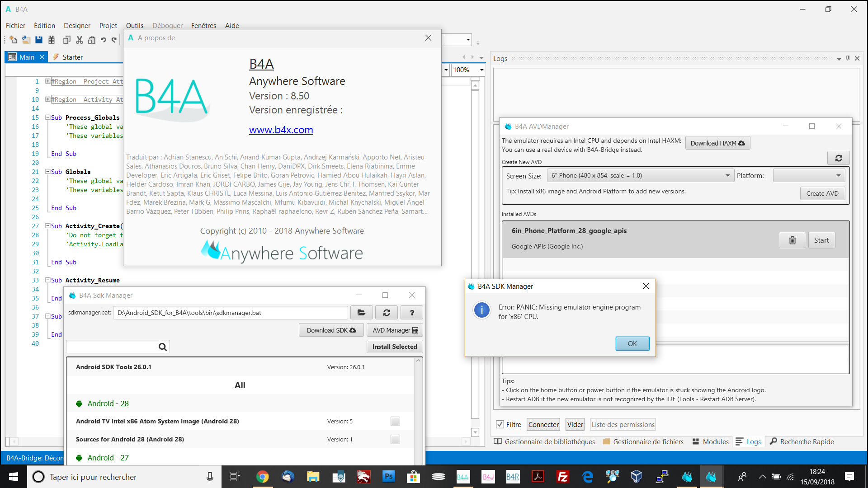Open Gestionnaire de bibliothèques tab

click(x=544, y=441)
